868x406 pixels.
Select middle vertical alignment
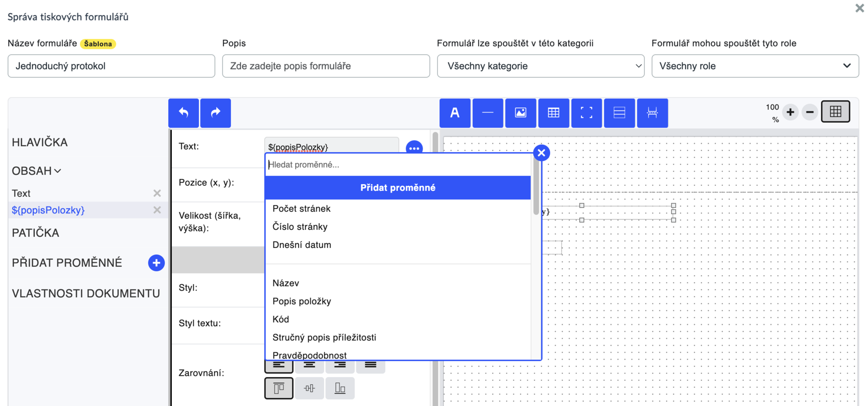[x=310, y=388]
